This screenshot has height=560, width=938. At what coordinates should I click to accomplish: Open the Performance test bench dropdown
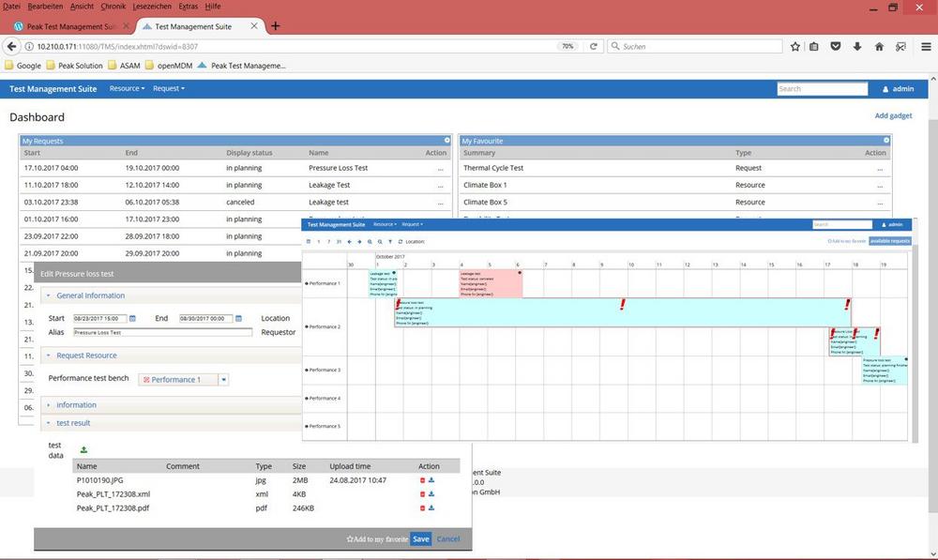click(x=223, y=380)
